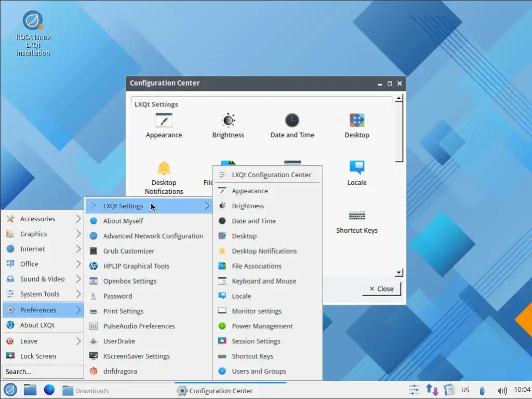Select Locale in LXQt Settings submenu
Screen dimensions: 532x399
(268, 296)
